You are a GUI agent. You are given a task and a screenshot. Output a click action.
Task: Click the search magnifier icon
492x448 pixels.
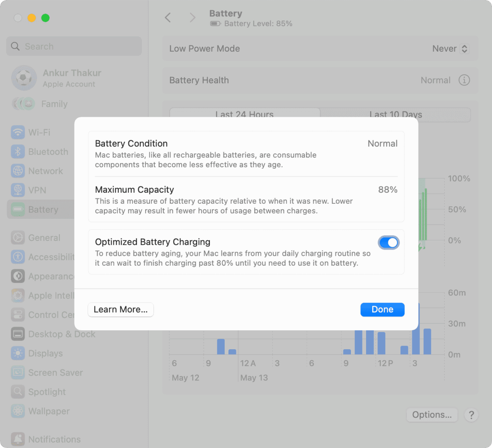tap(16, 46)
